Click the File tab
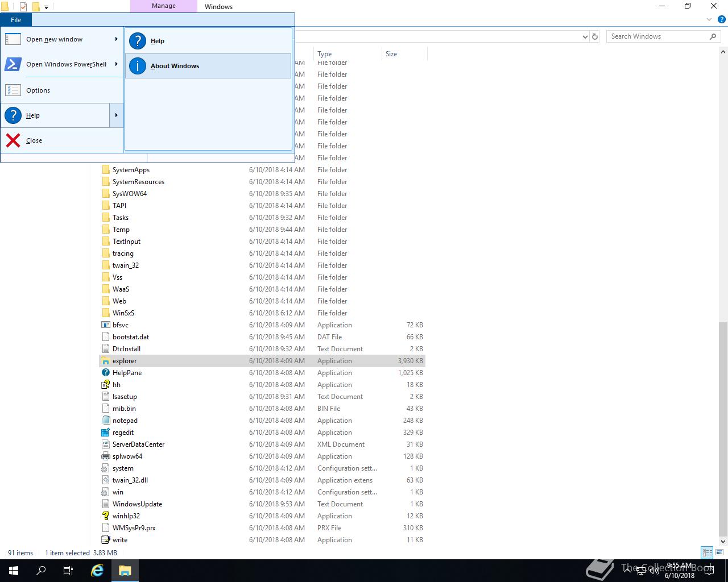Image resolution: width=728 pixels, height=582 pixels. (x=16, y=20)
